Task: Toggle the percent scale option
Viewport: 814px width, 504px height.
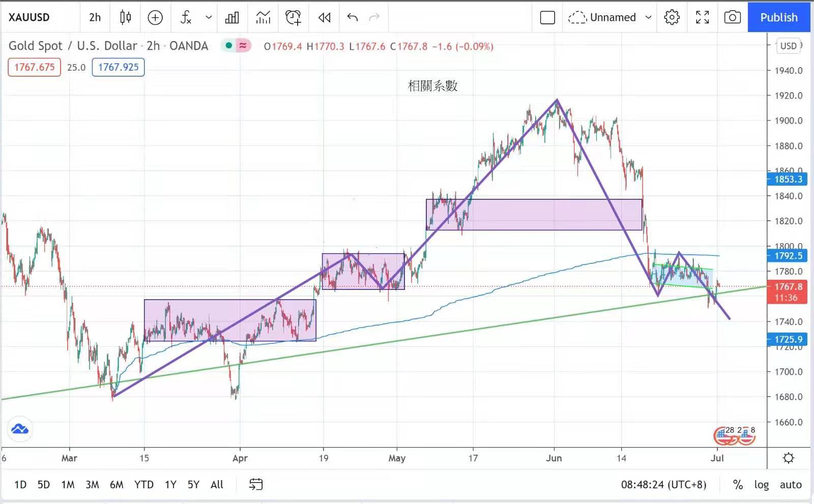Action: 738,485
